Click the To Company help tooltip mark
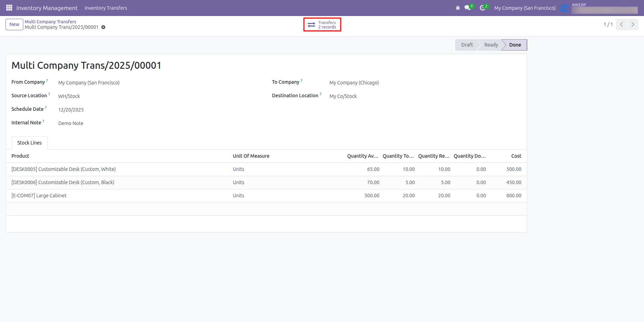The image size is (644, 322). coord(302,80)
